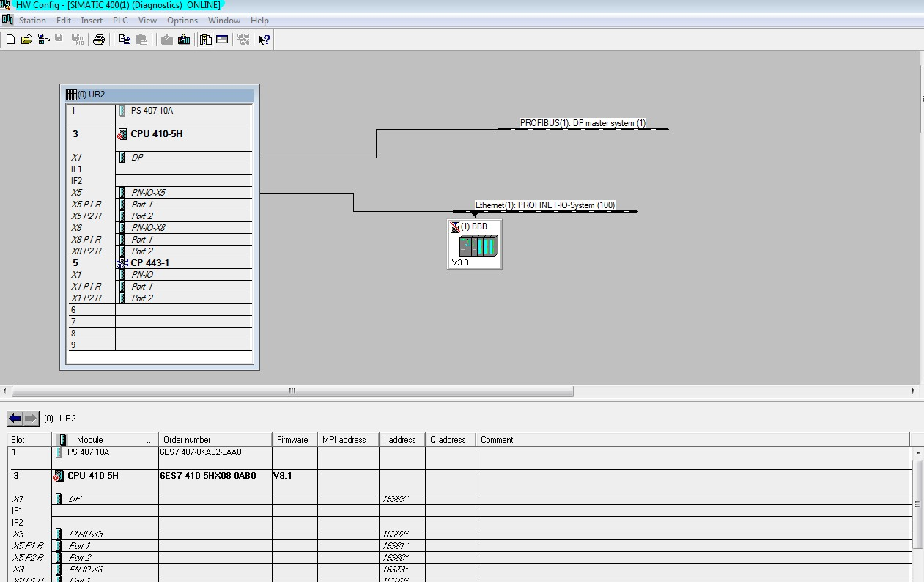This screenshot has width=924, height=582.
Task: Click the HW Config icon left of Station
Action: click(x=7, y=20)
